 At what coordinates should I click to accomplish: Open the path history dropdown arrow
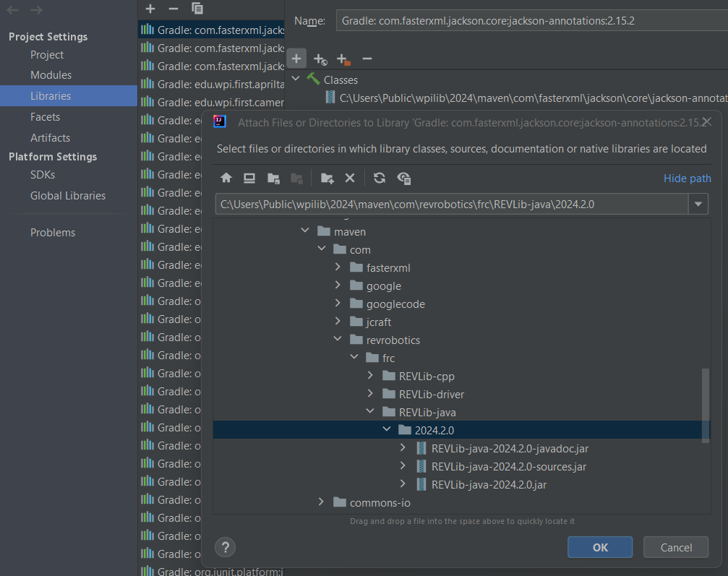698,205
